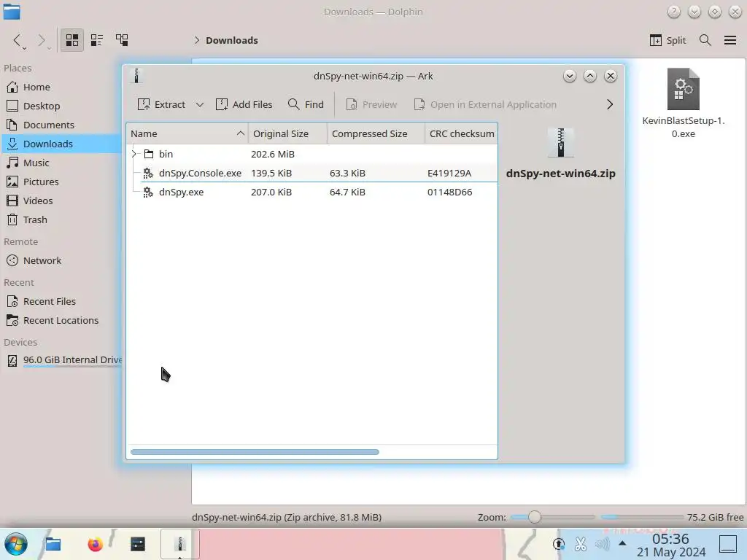Select dnSpy.Console.exe in archive list
The width and height of the screenshot is (747, 560).
click(312, 173)
